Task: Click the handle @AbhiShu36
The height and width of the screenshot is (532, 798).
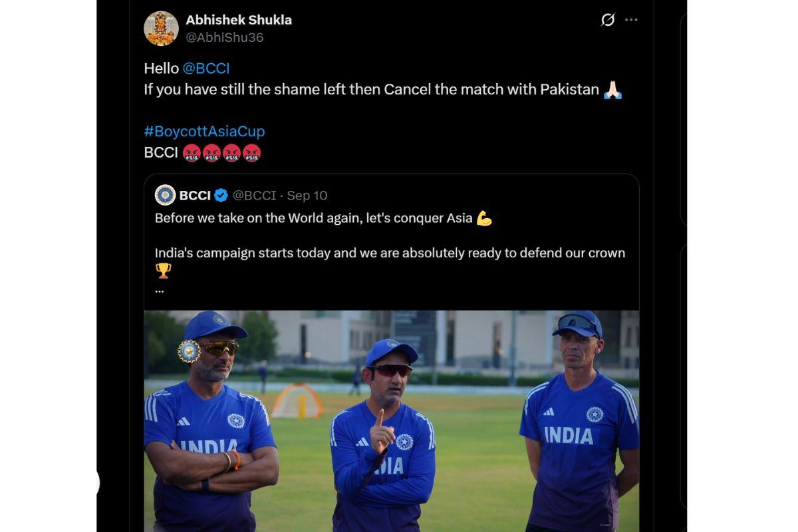Action: pos(225,37)
